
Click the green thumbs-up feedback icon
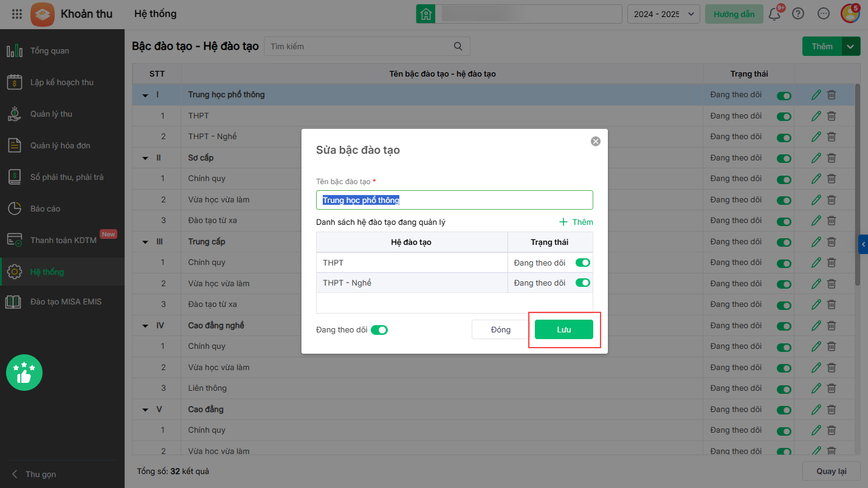tap(24, 373)
